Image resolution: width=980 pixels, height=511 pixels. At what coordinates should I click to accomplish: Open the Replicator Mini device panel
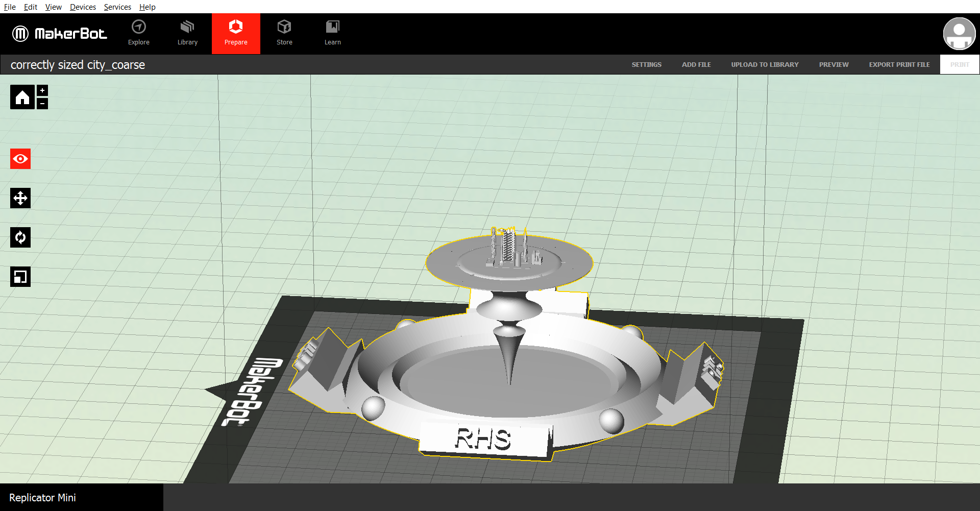coord(82,497)
